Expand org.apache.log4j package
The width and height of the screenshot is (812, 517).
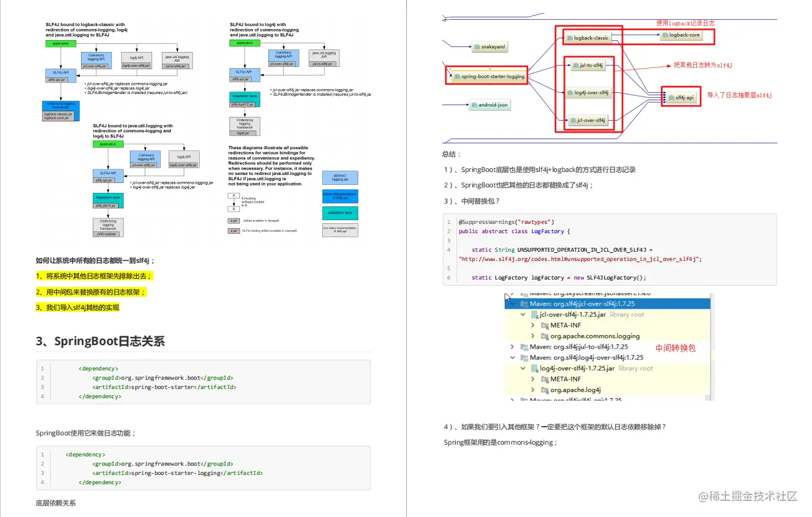coord(534,390)
